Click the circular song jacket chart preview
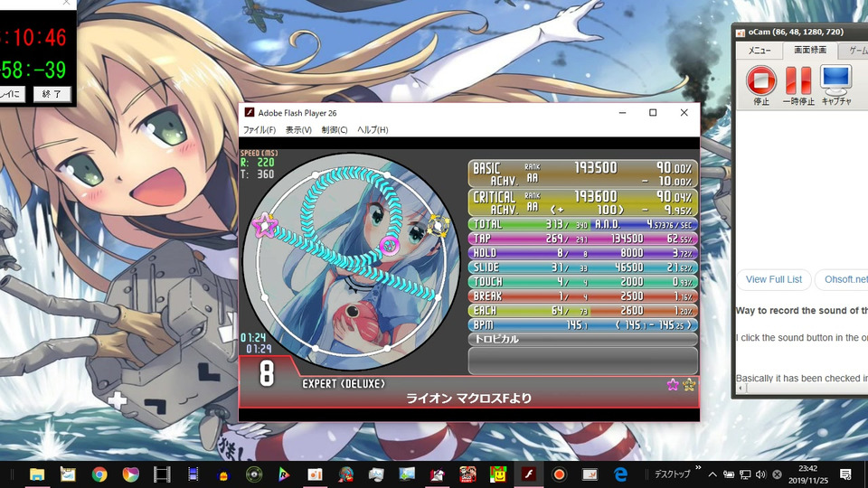This screenshot has height=488, width=868. tap(351, 262)
